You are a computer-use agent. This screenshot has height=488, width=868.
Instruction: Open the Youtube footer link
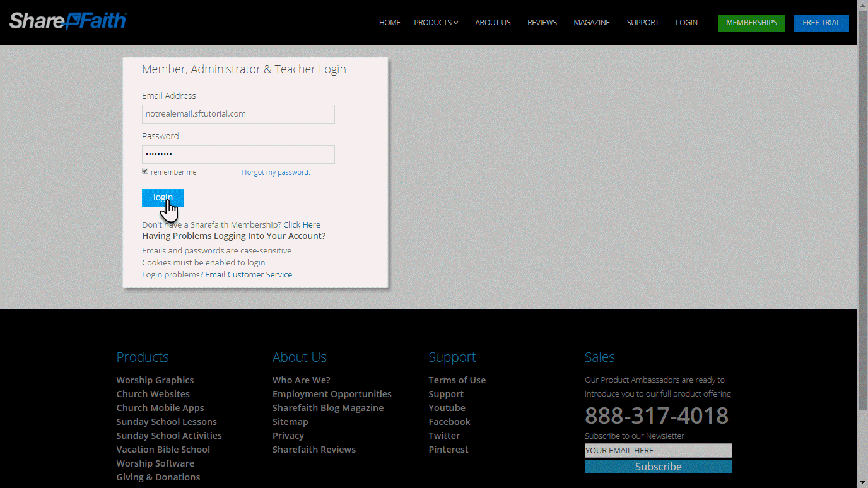(447, 408)
